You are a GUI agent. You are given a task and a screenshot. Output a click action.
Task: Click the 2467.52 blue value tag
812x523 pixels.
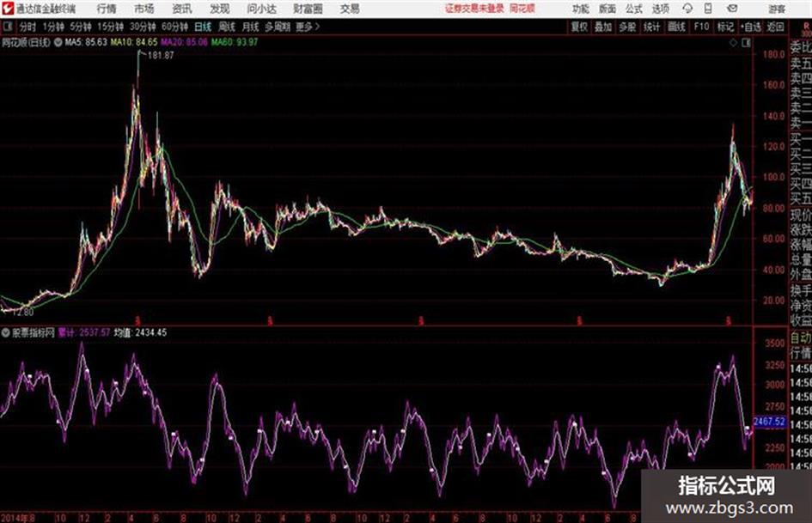[769, 422]
